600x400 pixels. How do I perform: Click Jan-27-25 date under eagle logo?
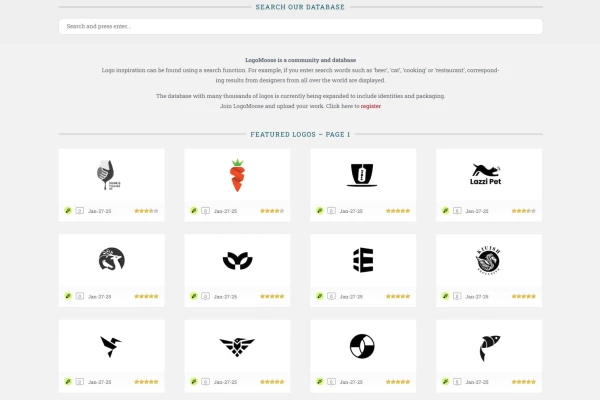(225, 382)
